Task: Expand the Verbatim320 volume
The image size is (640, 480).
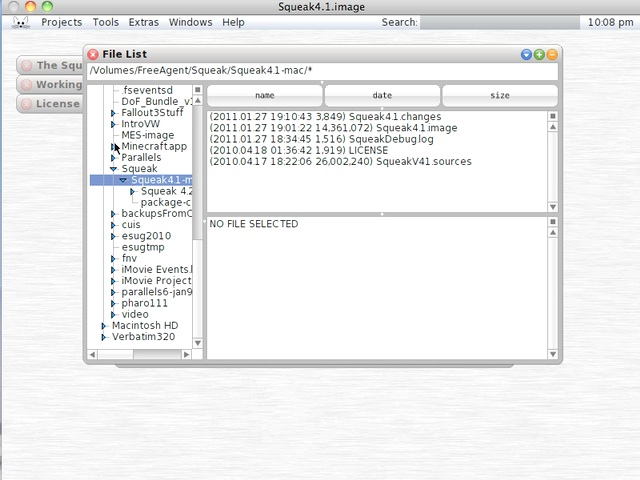Action: click(x=104, y=337)
